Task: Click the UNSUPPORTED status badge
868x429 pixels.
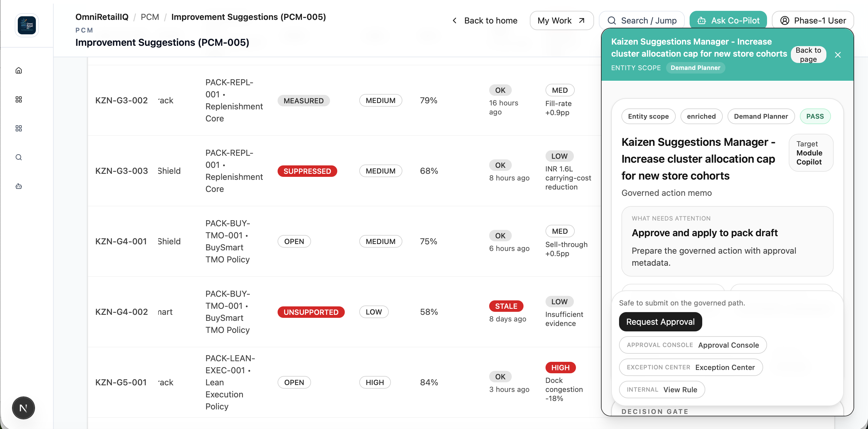Action: pos(311,312)
